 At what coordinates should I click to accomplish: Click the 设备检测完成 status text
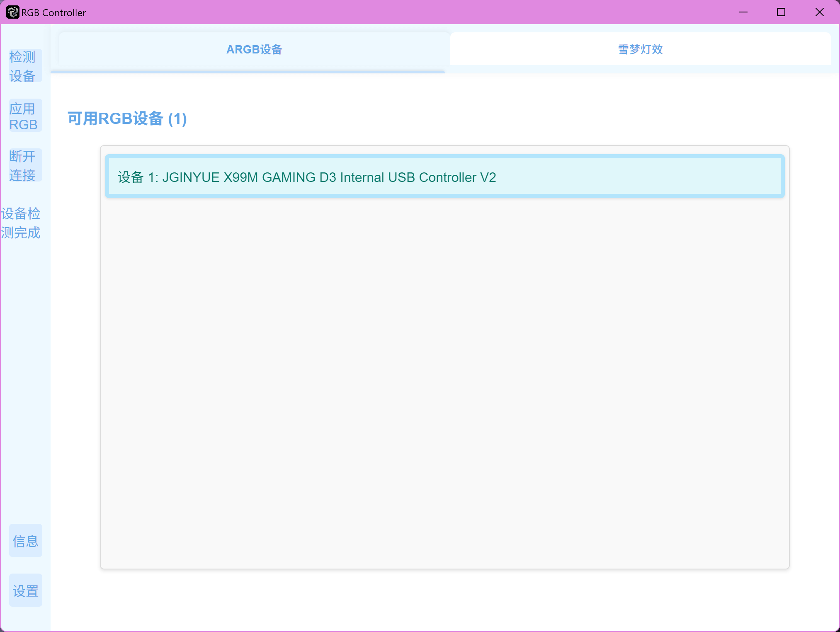(x=21, y=223)
